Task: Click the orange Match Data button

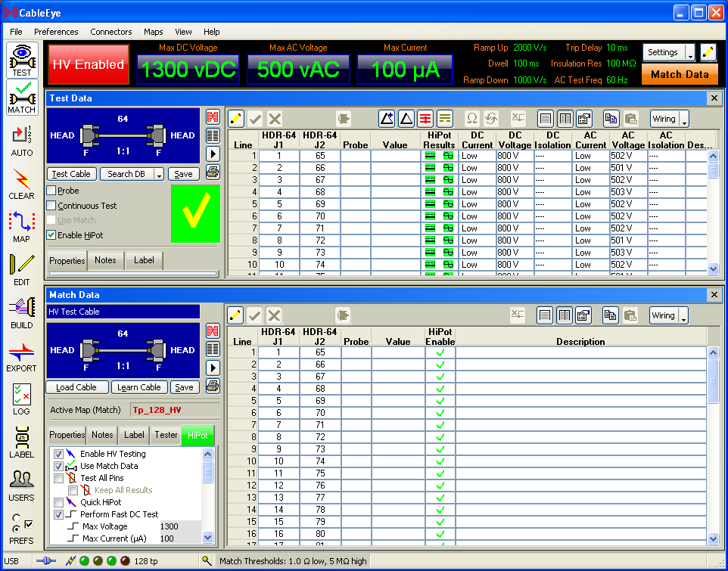Action: coord(680,74)
